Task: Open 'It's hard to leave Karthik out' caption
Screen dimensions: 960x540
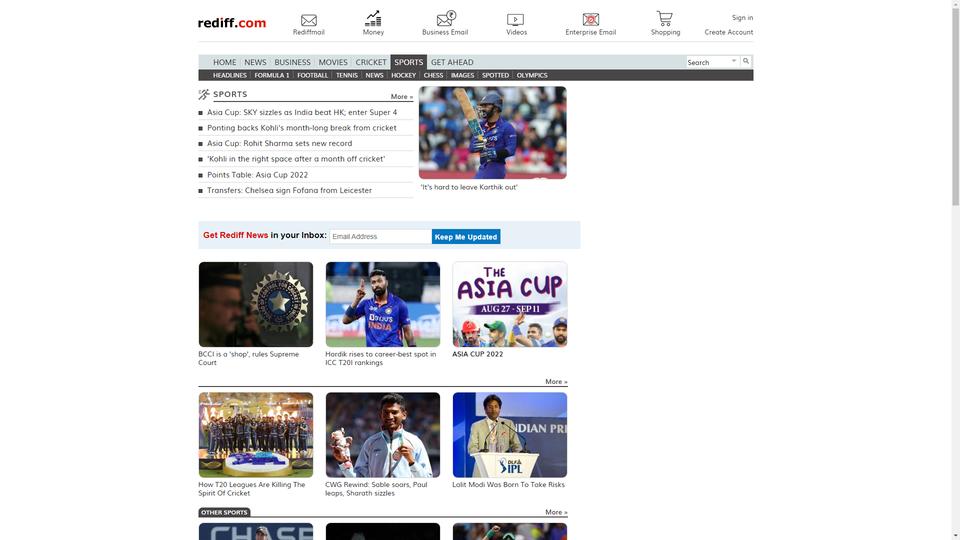Action: pyautogui.click(x=469, y=187)
